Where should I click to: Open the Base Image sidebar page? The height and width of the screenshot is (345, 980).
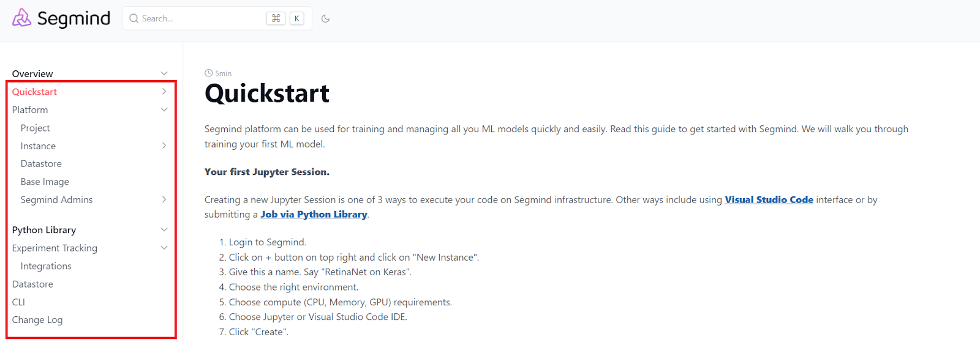click(x=45, y=182)
